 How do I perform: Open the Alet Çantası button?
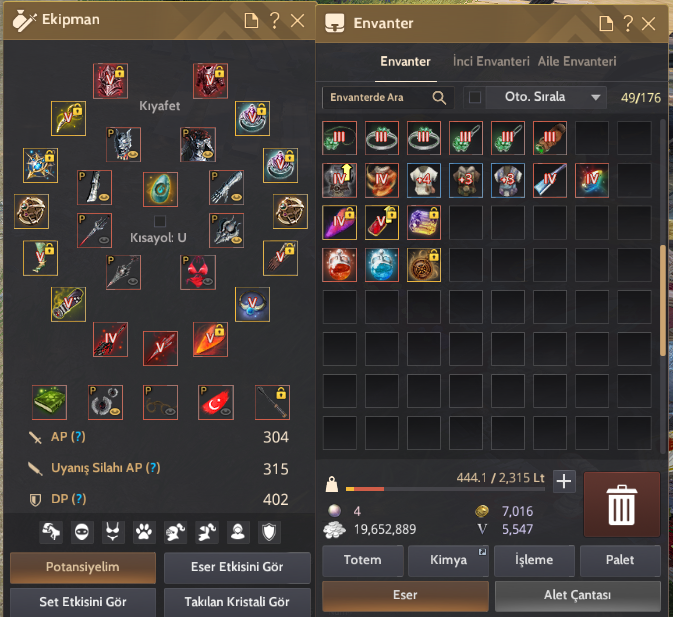(x=577, y=595)
